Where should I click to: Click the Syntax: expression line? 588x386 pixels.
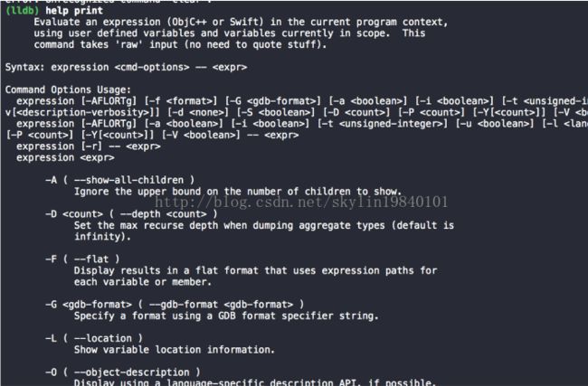126,68
